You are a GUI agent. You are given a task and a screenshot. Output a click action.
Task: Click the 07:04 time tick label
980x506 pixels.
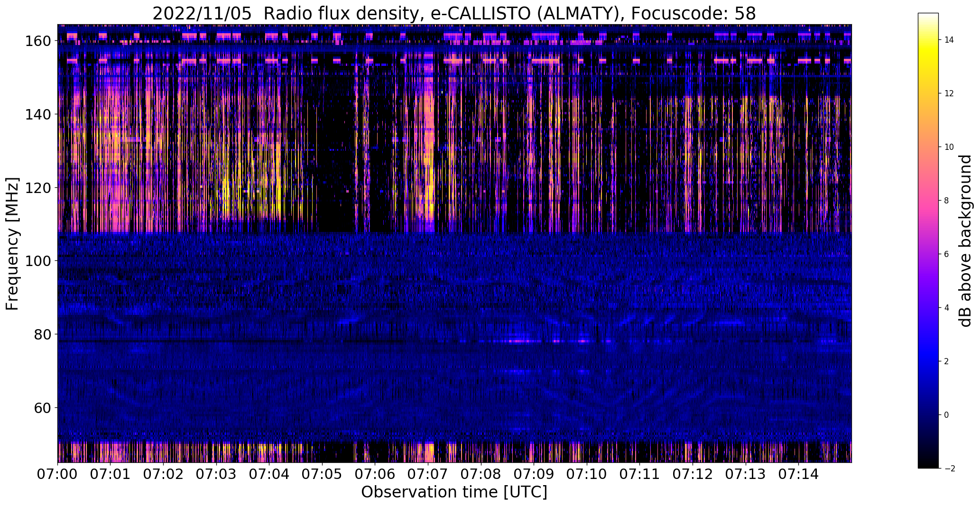[x=269, y=474]
